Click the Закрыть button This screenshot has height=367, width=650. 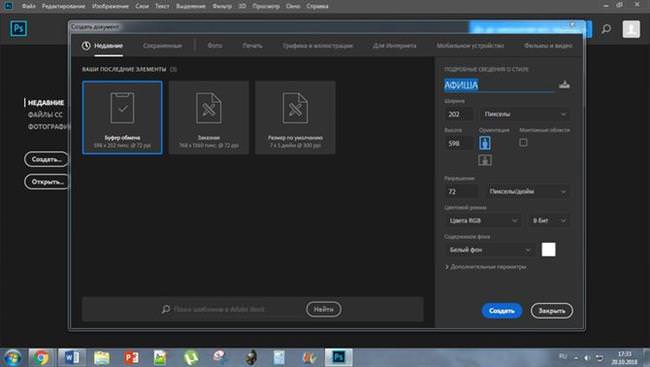552,311
